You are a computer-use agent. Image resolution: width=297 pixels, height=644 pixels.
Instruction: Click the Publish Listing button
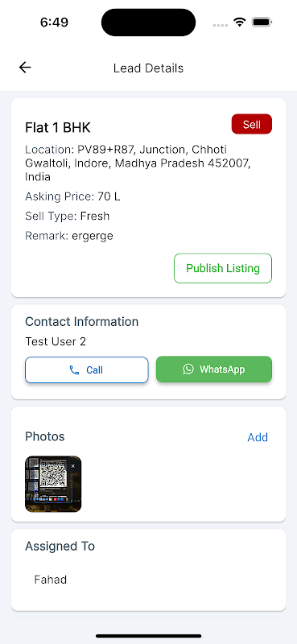click(x=223, y=268)
